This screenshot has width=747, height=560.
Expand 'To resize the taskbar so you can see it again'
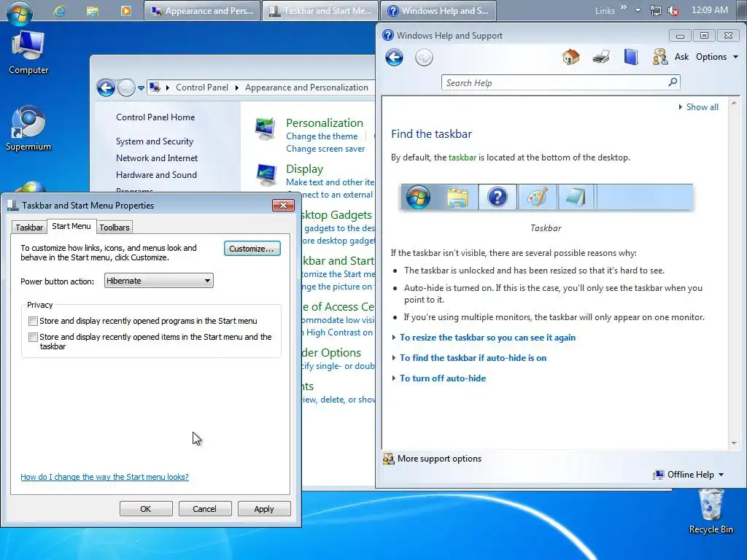487,337
